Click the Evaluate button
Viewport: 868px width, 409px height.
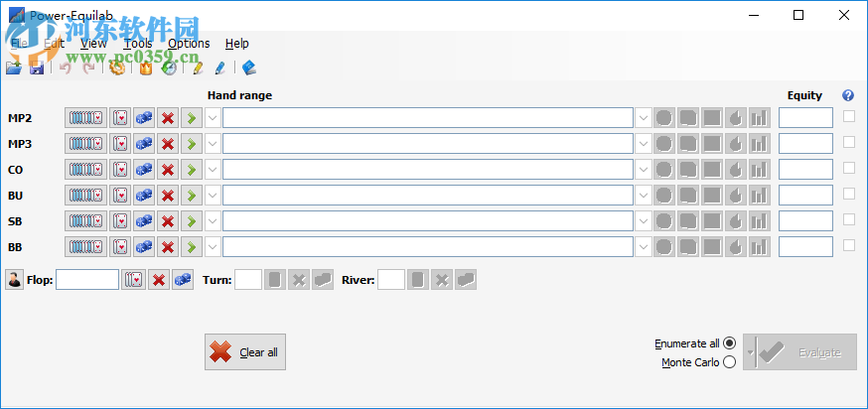tap(799, 352)
